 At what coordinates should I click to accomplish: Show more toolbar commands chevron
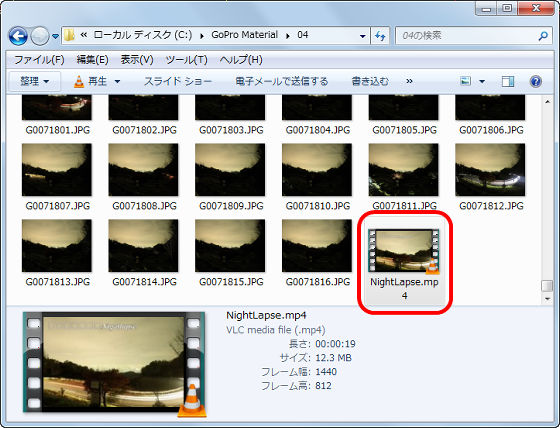(x=409, y=81)
